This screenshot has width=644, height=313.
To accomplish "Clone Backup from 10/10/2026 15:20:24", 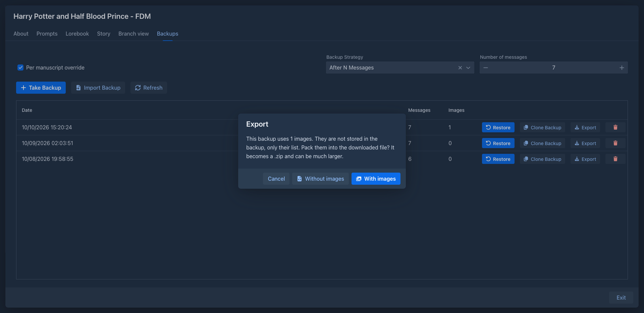I will (x=542, y=127).
